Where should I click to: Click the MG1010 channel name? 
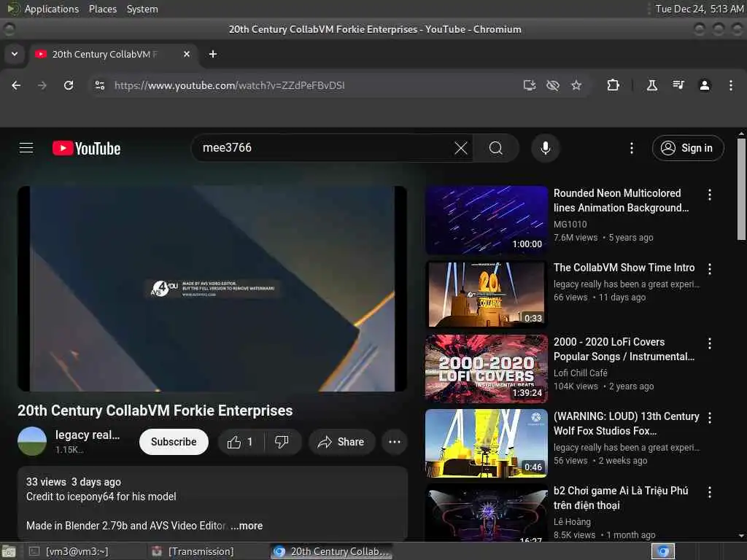(x=570, y=224)
